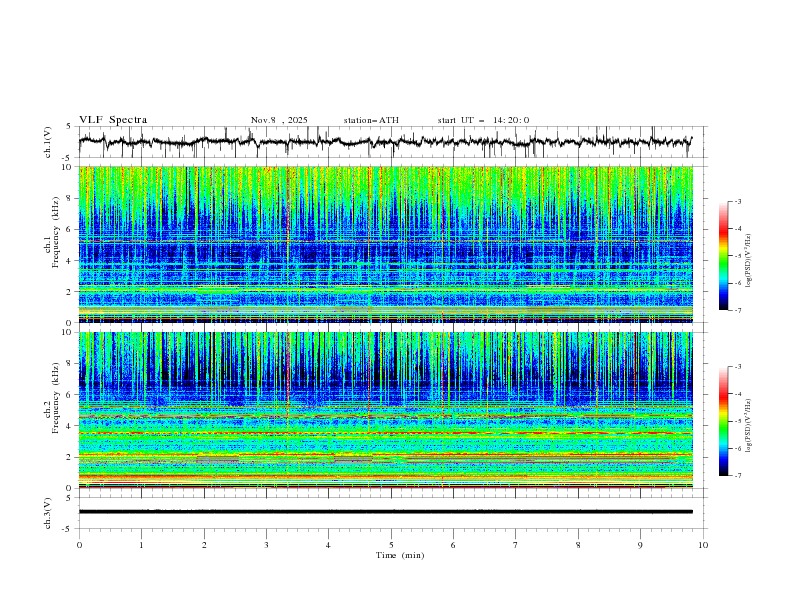The image size is (792, 612).
Task: Click the ch.2 spectrogram red band near 3.5 kHz
Action: pyautogui.click(x=385, y=433)
